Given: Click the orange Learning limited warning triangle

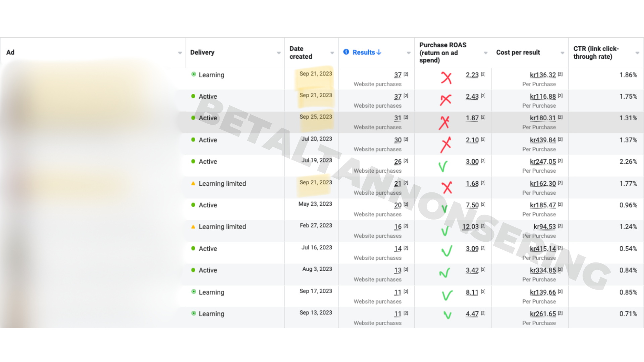Looking at the screenshot, I should point(193,183).
